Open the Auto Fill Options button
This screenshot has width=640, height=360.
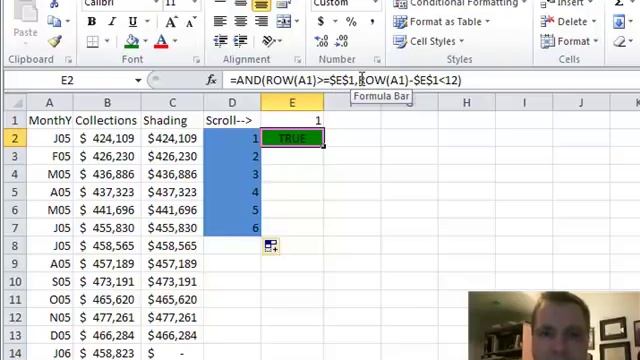click(x=271, y=246)
